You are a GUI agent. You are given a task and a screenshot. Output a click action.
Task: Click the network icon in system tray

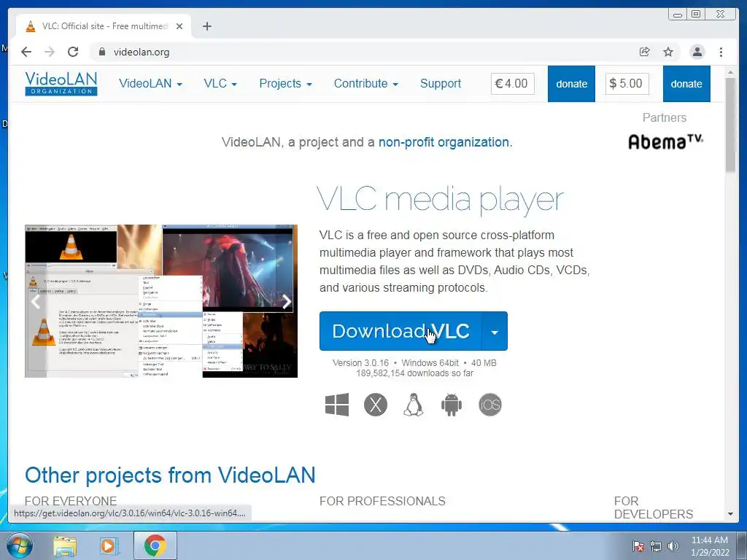(656, 546)
